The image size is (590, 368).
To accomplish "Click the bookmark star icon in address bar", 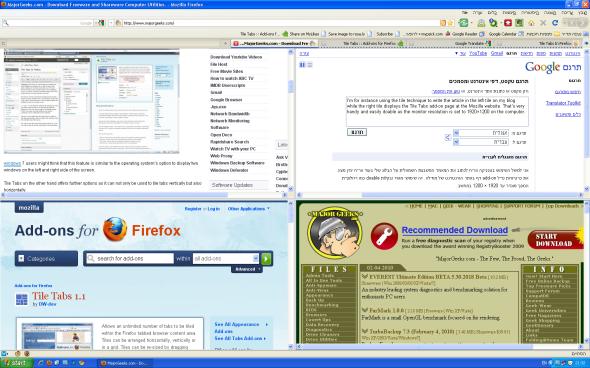I will click(x=450, y=23).
